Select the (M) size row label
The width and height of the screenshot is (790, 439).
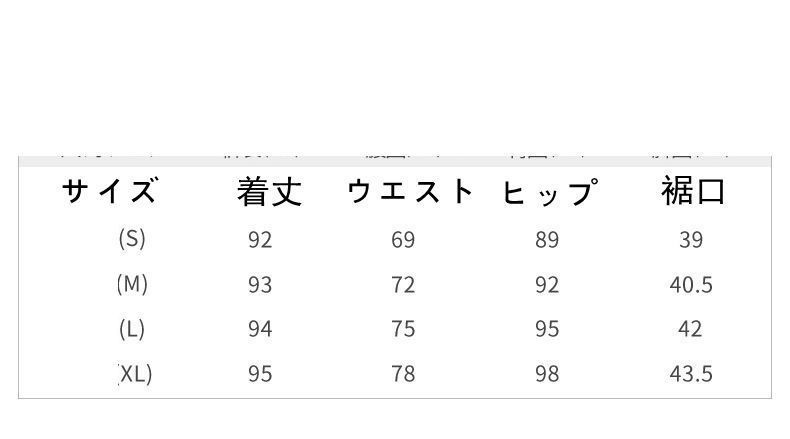coord(132,284)
